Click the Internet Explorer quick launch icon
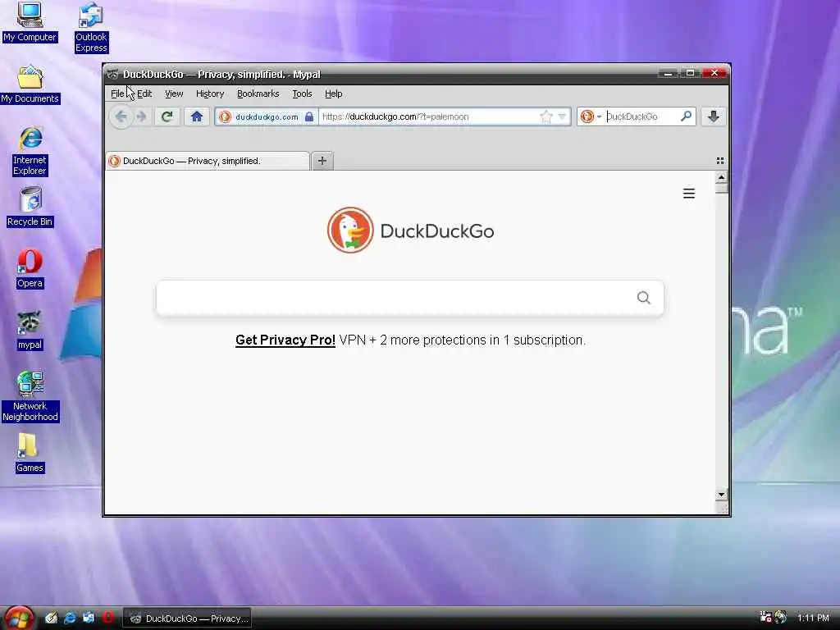The width and height of the screenshot is (840, 630). 70,618
